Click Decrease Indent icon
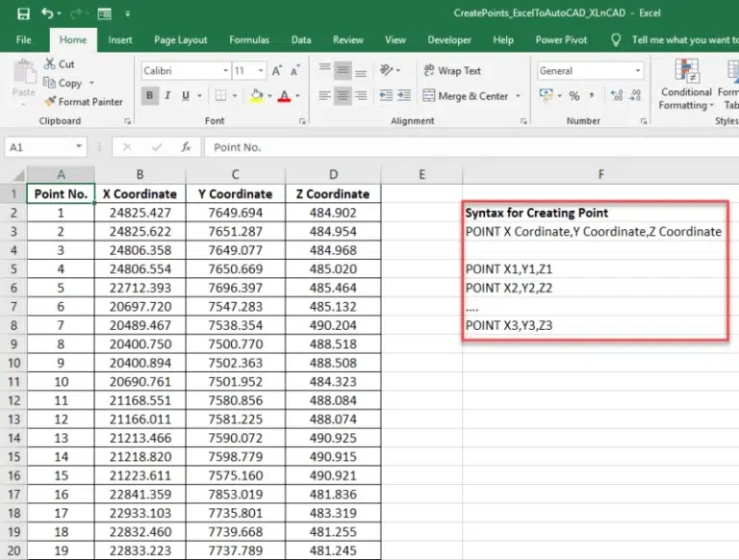Image resolution: width=739 pixels, height=560 pixels. click(386, 95)
